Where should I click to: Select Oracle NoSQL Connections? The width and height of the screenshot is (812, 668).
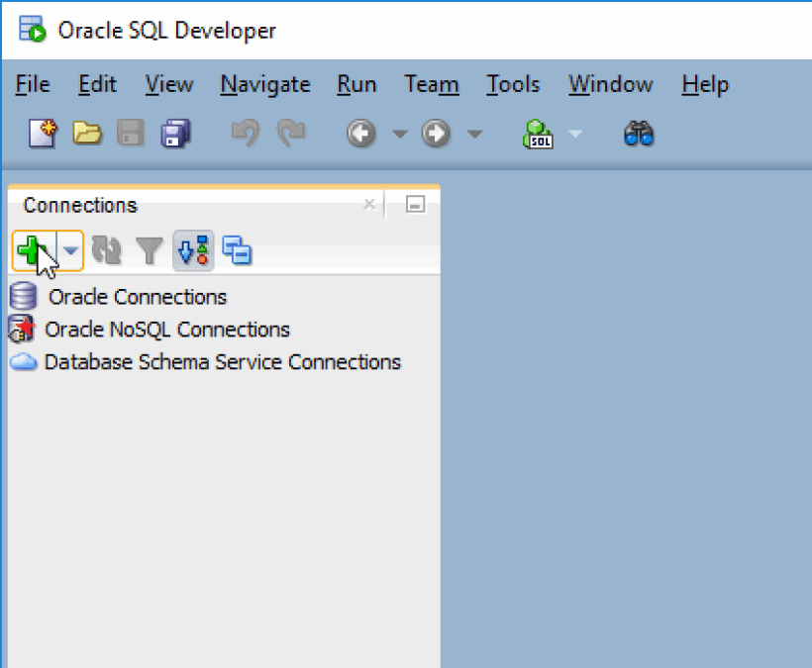pos(166,329)
